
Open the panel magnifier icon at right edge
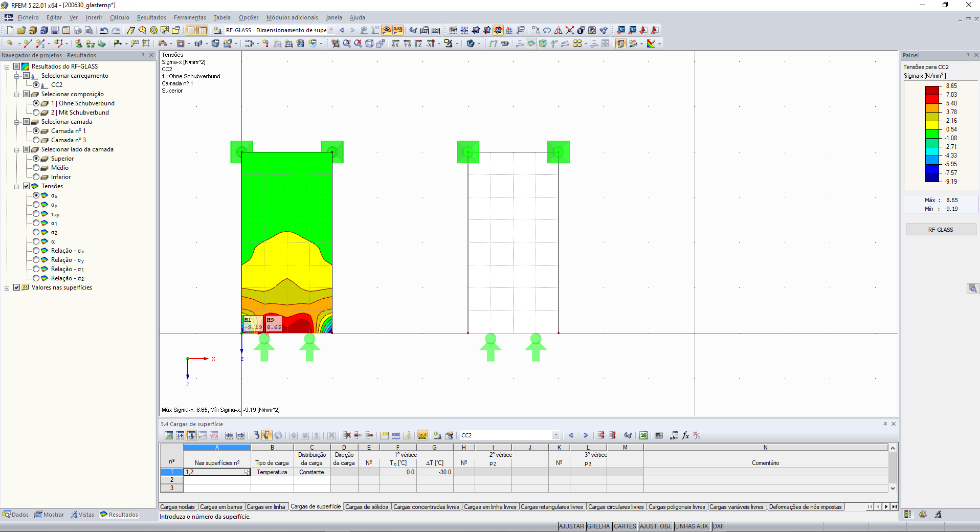click(972, 289)
